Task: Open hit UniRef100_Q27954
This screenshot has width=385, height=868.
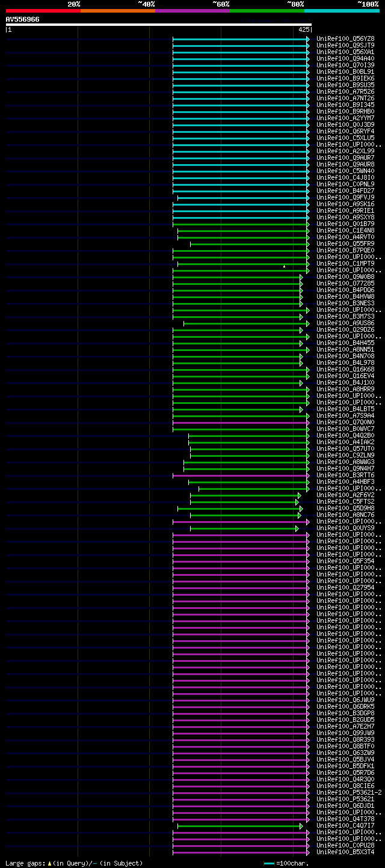Action: pos(345,587)
